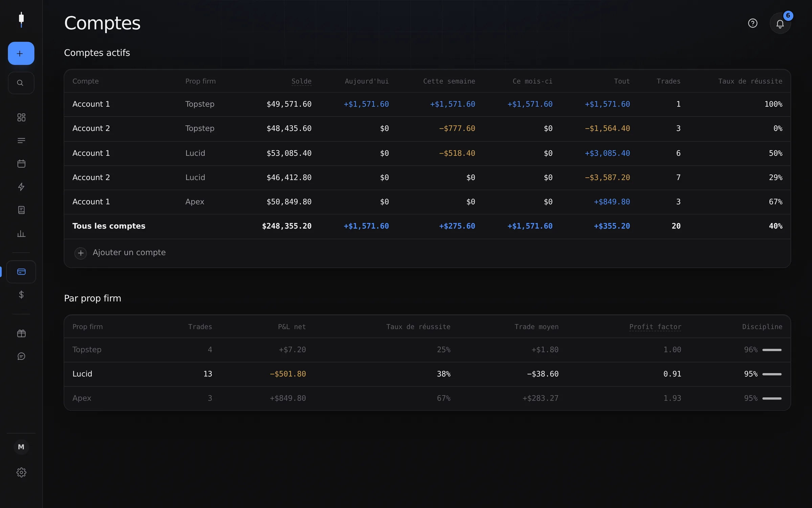Click the $53,085.40 balance cell
Screen dimensions: 812x508
(x=289, y=153)
